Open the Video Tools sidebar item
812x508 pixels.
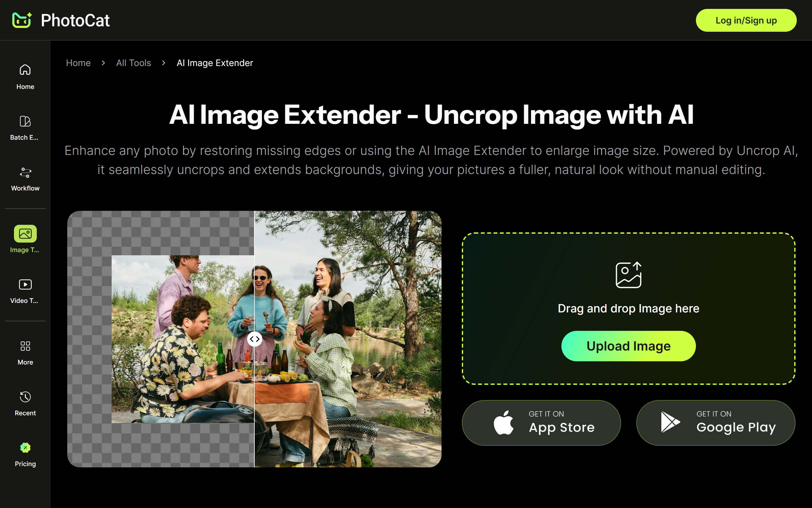(25, 291)
